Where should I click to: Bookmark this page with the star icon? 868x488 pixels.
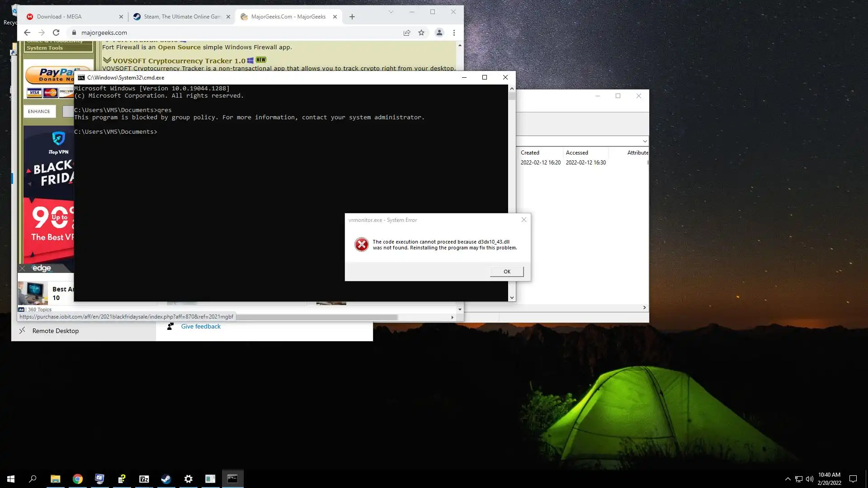point(421,33)
